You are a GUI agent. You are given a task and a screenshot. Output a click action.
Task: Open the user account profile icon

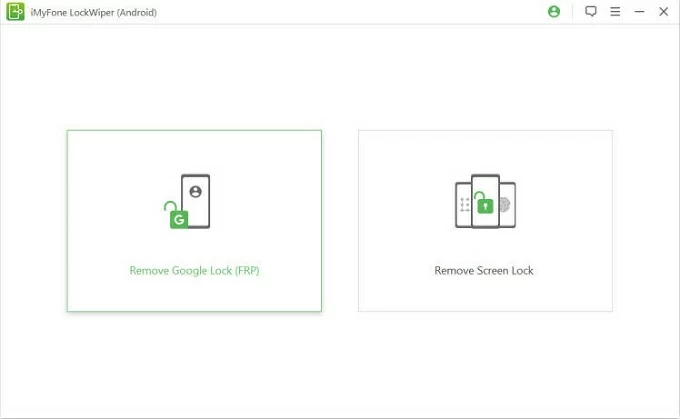(x=554, y=12)
